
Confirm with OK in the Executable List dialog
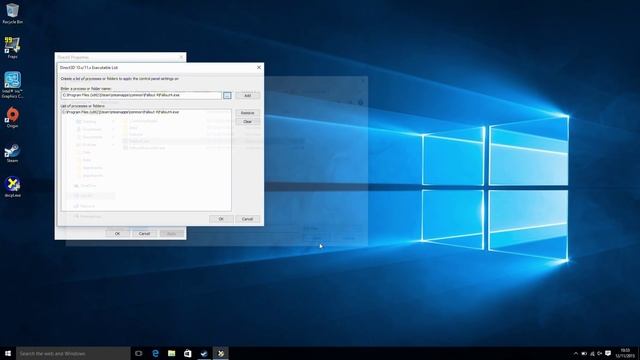point(221,219)
